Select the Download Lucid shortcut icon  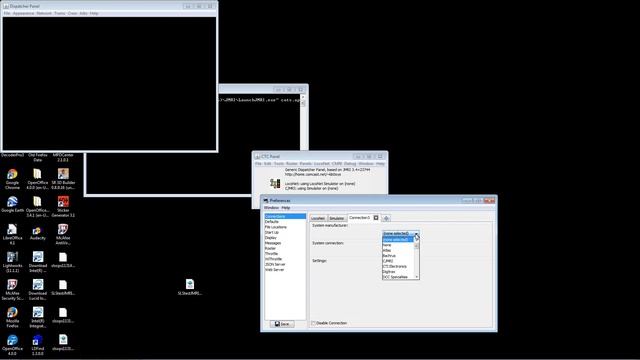click(x=38, y=290)
